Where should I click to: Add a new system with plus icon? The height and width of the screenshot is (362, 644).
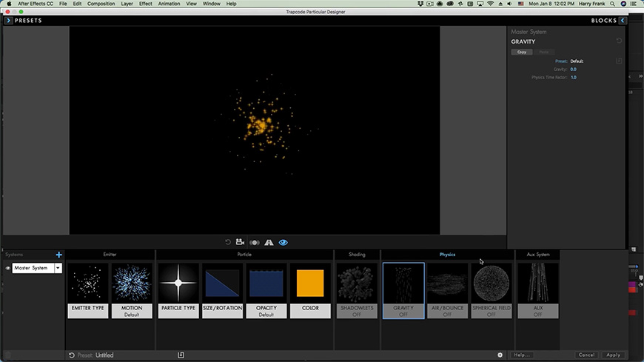coord(58,255)
